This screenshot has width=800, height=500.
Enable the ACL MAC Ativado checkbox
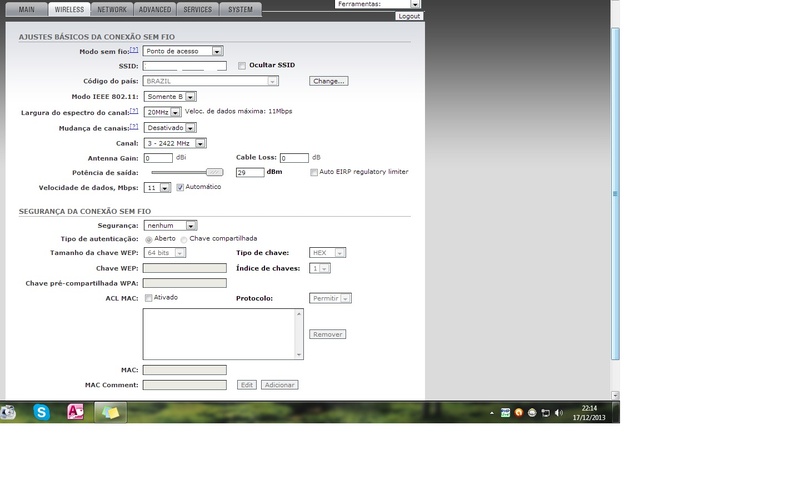tap(148, 298)
